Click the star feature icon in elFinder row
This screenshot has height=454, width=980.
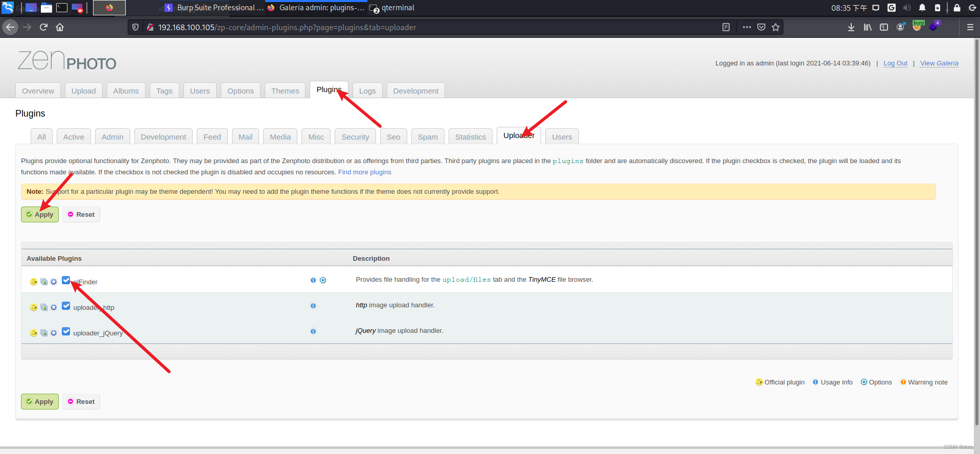54,282
